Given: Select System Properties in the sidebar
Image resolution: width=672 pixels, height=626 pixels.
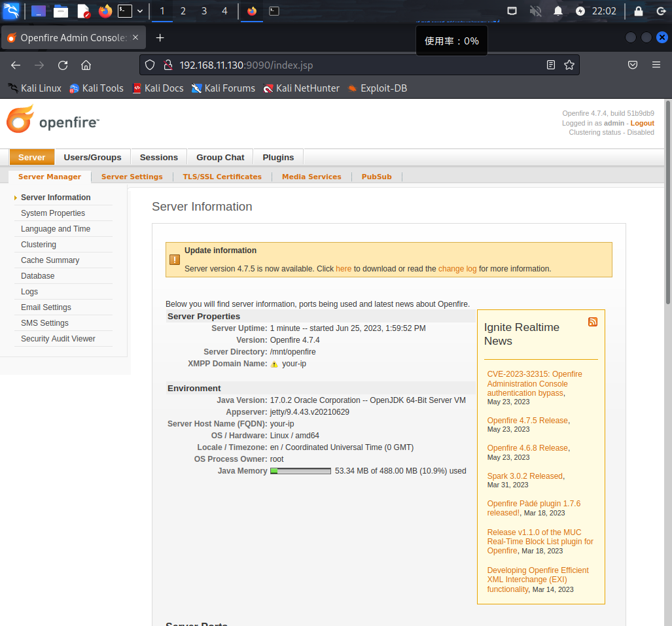Looking at the screenshot, I should click(x=53, y=213).
